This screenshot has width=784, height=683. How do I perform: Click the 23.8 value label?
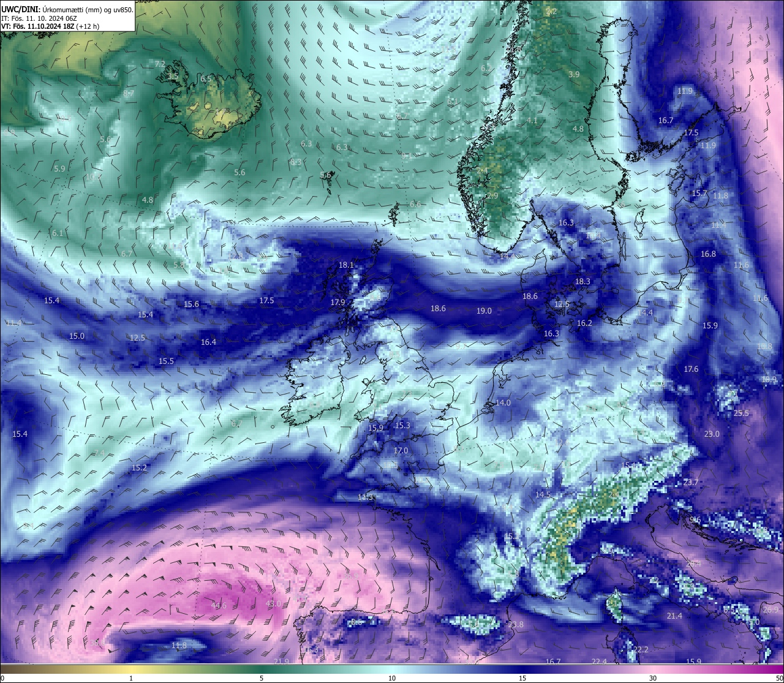(516, 624)
